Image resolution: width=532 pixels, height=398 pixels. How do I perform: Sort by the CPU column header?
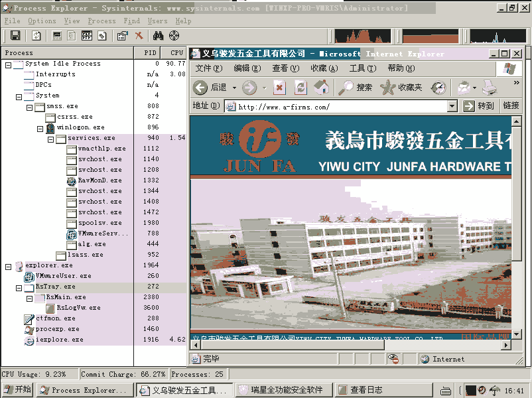coord(173,52)
